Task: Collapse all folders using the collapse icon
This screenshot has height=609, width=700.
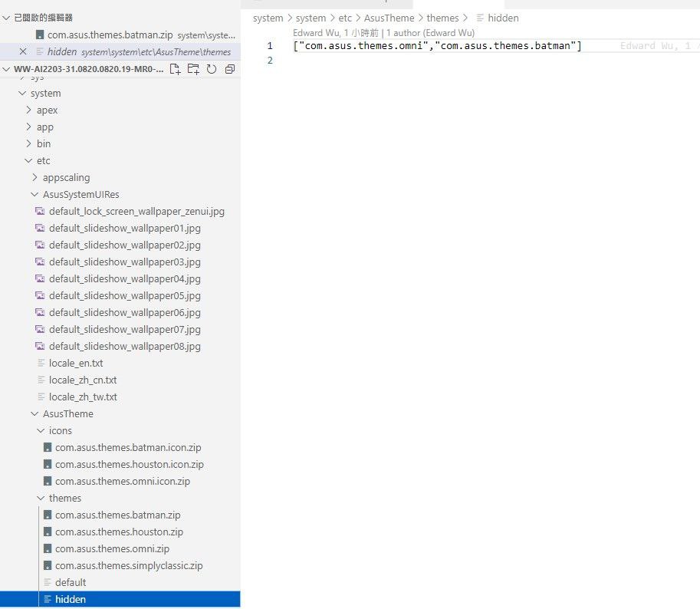Action: click(230, 69)
